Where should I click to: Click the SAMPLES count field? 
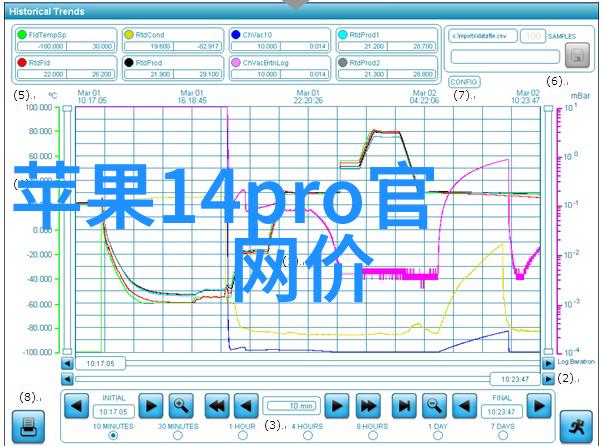coord(533,36)
